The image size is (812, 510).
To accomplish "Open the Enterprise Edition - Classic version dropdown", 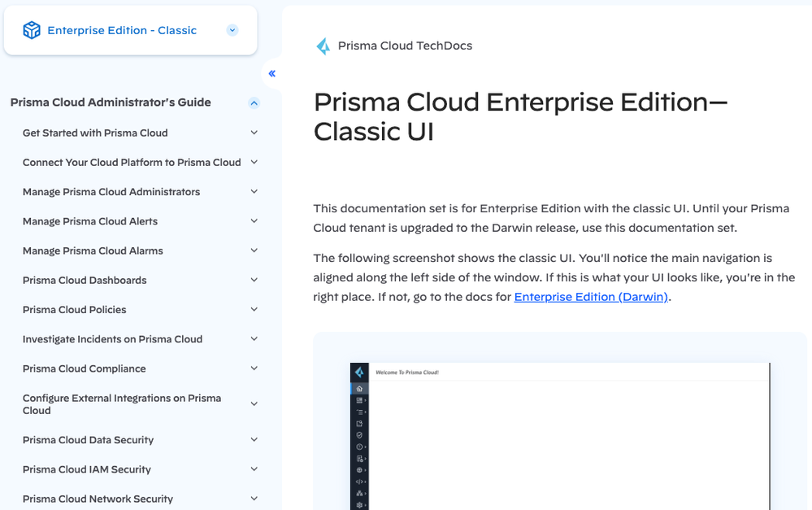I will (x=232, y=30).
